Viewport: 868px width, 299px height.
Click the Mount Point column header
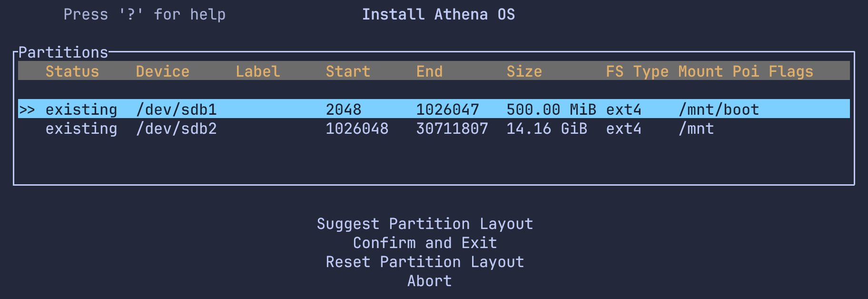coord(718,71)
